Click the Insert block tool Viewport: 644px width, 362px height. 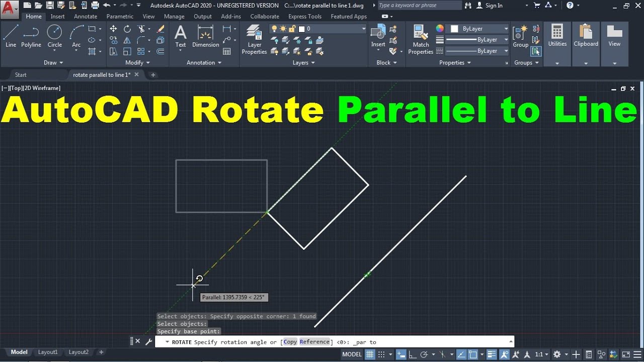(378, 36)
